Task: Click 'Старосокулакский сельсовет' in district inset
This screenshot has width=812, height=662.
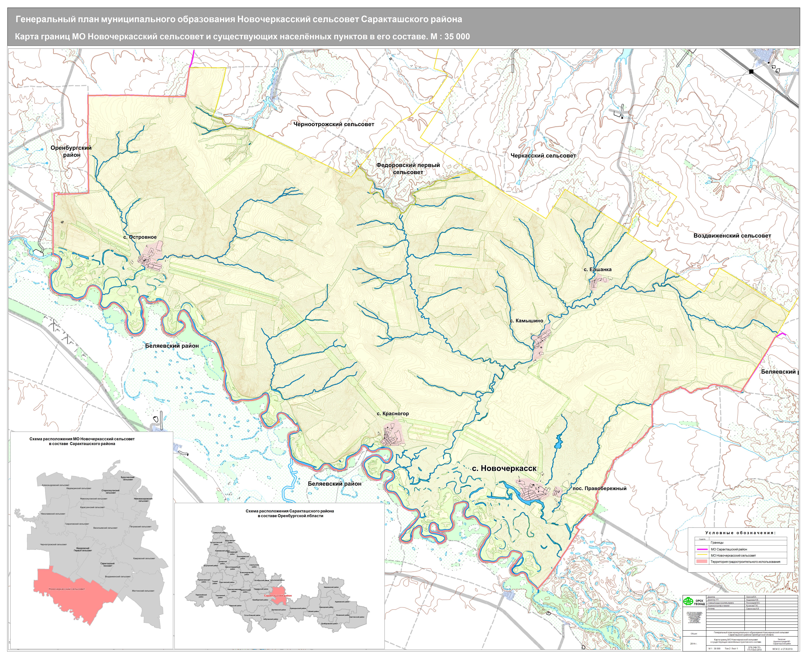Action: pos(111,492)
